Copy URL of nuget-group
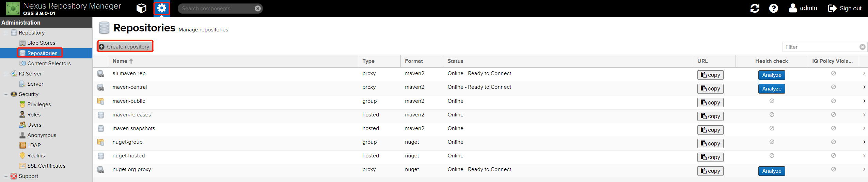The width and height of the screenshot is (868, 182). click(710, 144)
